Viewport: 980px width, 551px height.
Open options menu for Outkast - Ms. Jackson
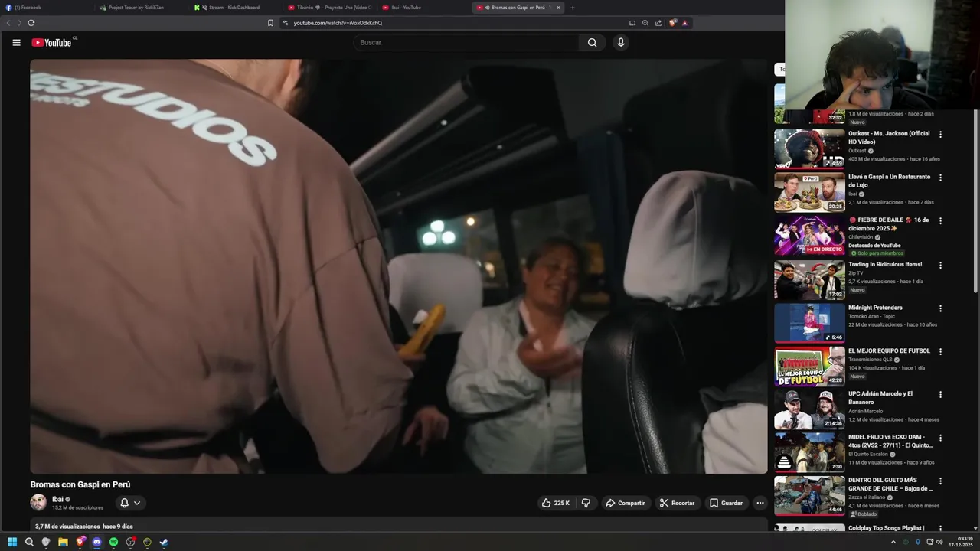pyautogui.click(x=940, y=135)
